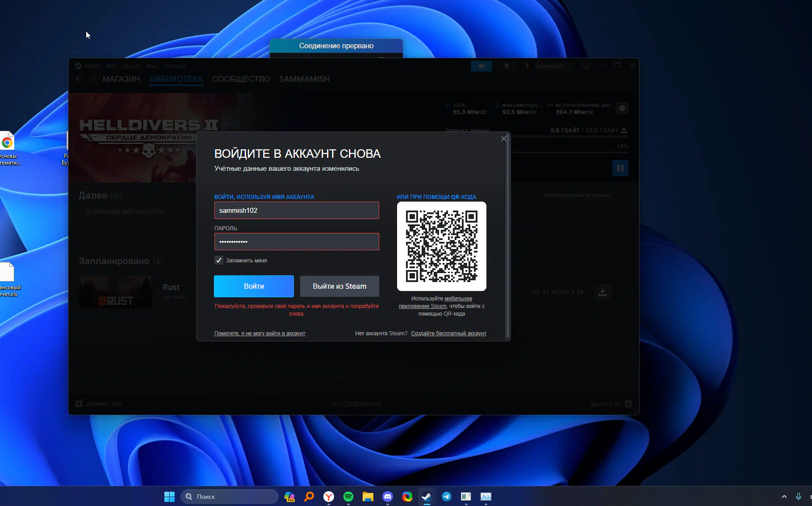Click the 'ИСПОЛЬЗОВАНИЕ ДИС...' 304,7 Мбит/с stat

581,109
